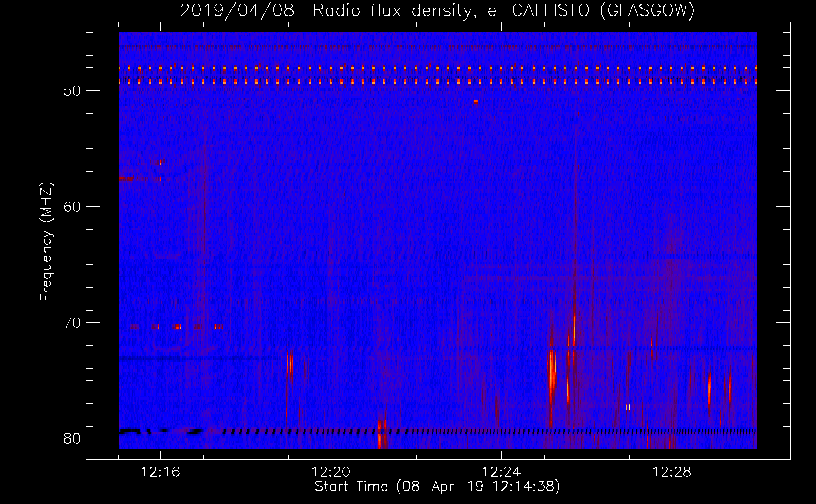The width and height of the screenshot is (816, 504).
Task: Click the 12:16 time tick label
Action: tap(160, 472)
